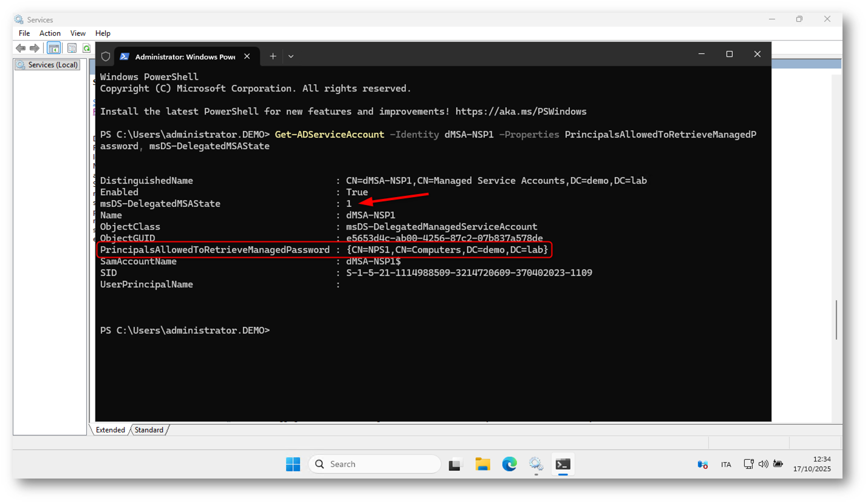Launch Microsoft Edge from the taskbar
Screen dimensions: 868x504
(509, 465)
